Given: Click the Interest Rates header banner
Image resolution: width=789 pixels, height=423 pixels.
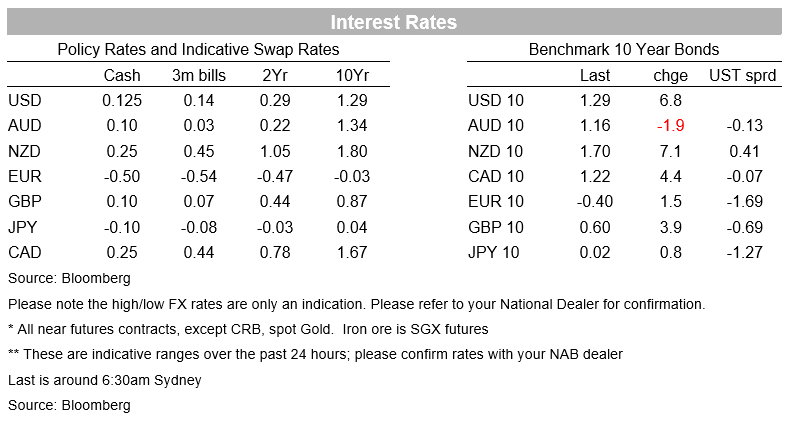Looking at the screenshot, I should (394, 22).
